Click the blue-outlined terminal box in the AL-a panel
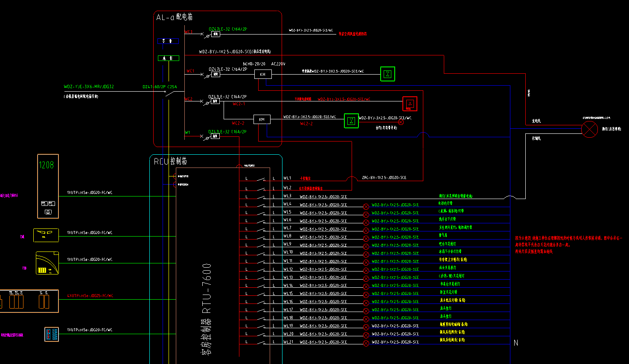 pos(168,41)
